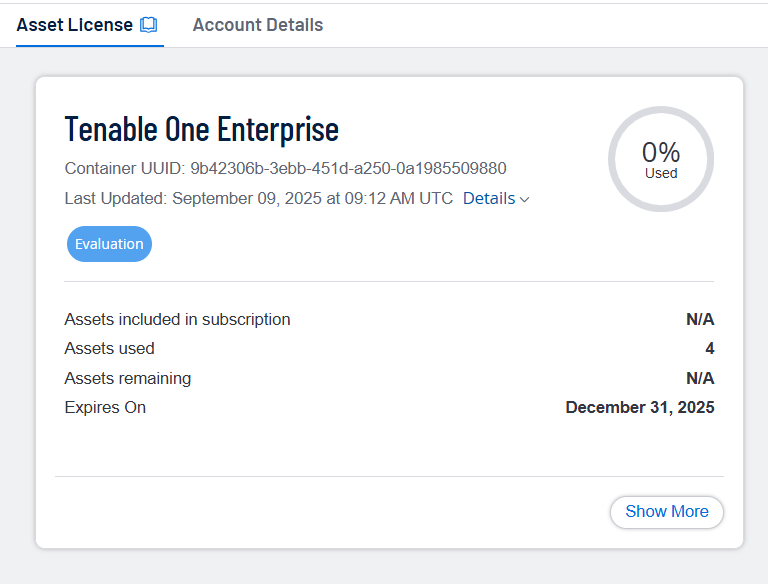Image resolution: width=768 pixels, height=584 pixels.
Task: Click the Assets remaining label
Action: [x=127, y=378]
